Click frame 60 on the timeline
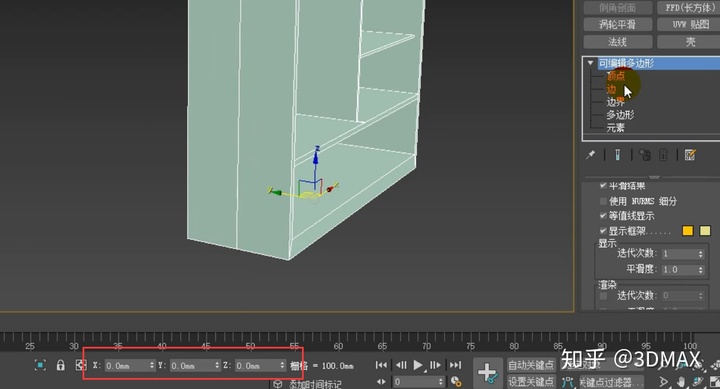720x389 pixels. pos(338,346)
